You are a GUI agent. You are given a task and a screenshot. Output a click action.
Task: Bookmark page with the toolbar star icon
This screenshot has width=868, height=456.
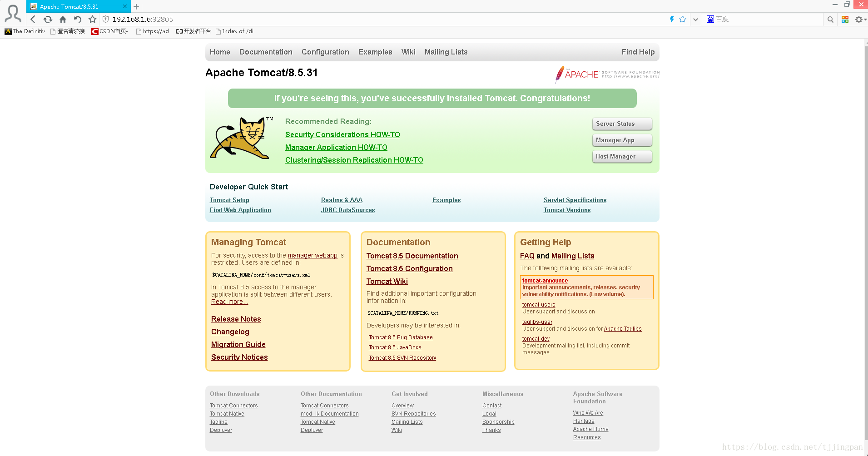click(x=93, y=19)
